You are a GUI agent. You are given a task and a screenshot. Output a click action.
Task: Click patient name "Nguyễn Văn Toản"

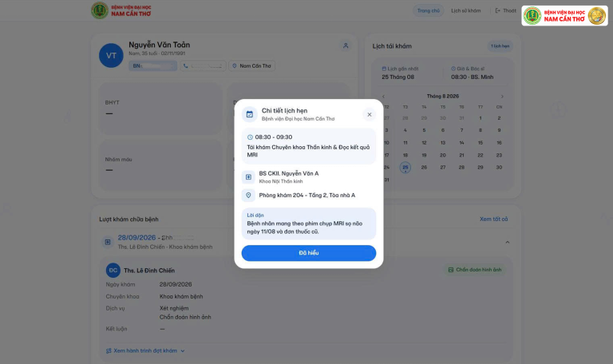point(159,45)
